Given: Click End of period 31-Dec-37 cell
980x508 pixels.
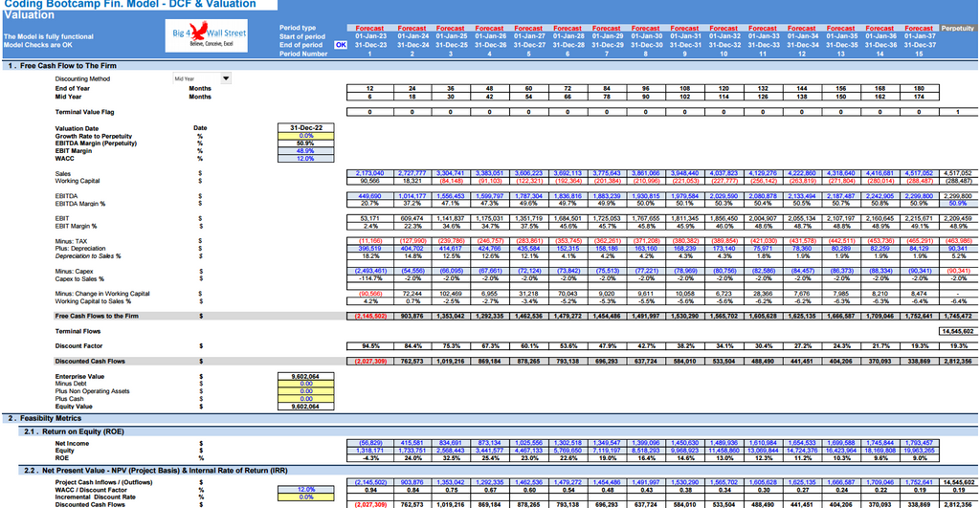Looking at the screenshot, I should 919,45.
